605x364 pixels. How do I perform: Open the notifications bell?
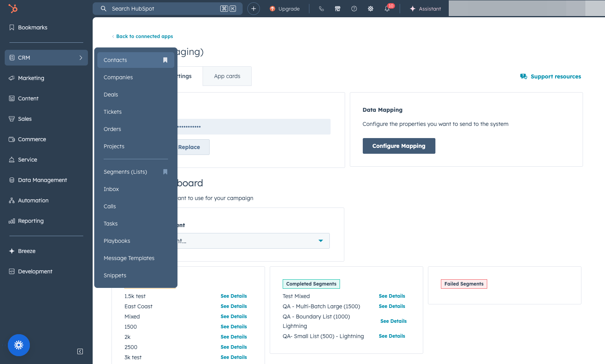(x=387, y=9)
